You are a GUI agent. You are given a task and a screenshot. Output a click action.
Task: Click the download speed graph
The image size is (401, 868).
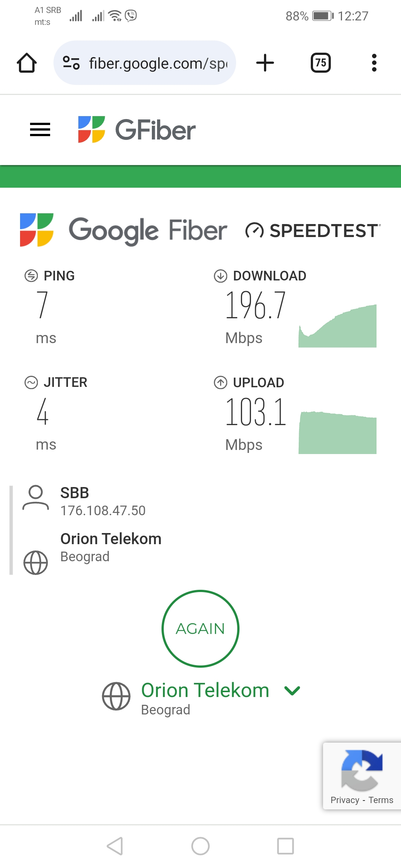tap(337, 326)
